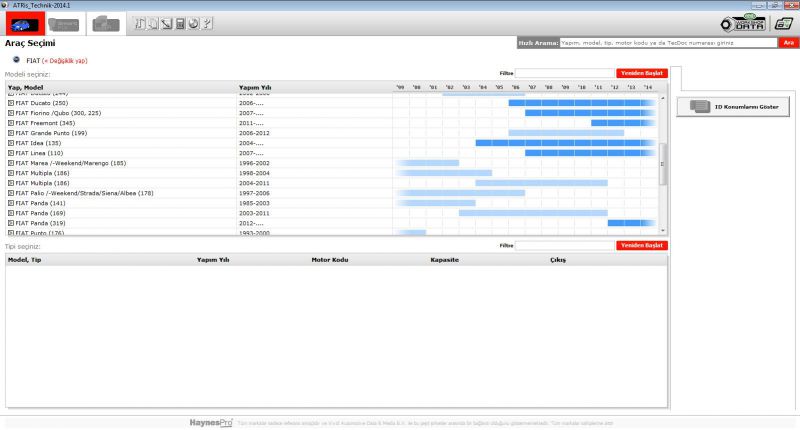Screen dimensions: 800x430
Task: Click the '2011-....' year text of Freemont
Action: pos(251,123)
